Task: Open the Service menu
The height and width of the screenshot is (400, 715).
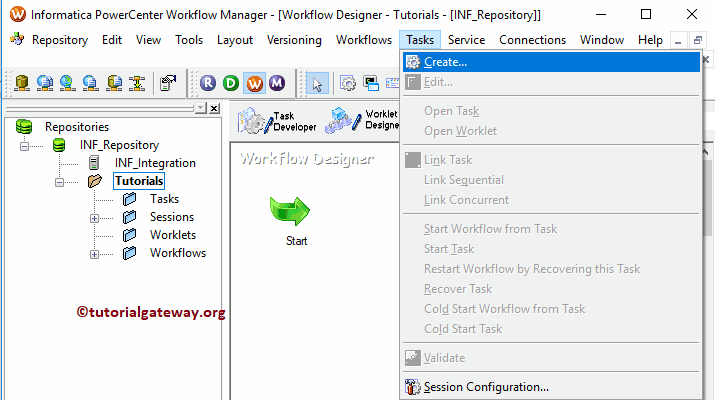Action: 466,40
